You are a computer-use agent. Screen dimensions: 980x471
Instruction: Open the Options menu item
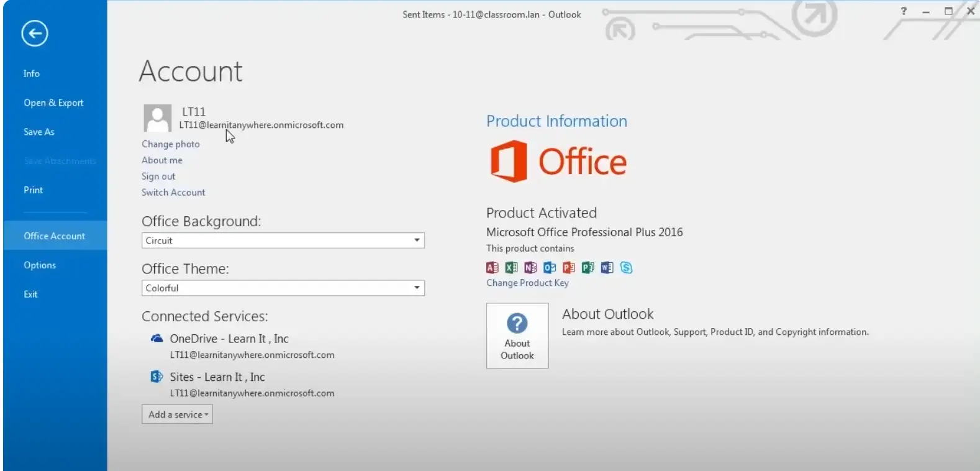point(40,265)
